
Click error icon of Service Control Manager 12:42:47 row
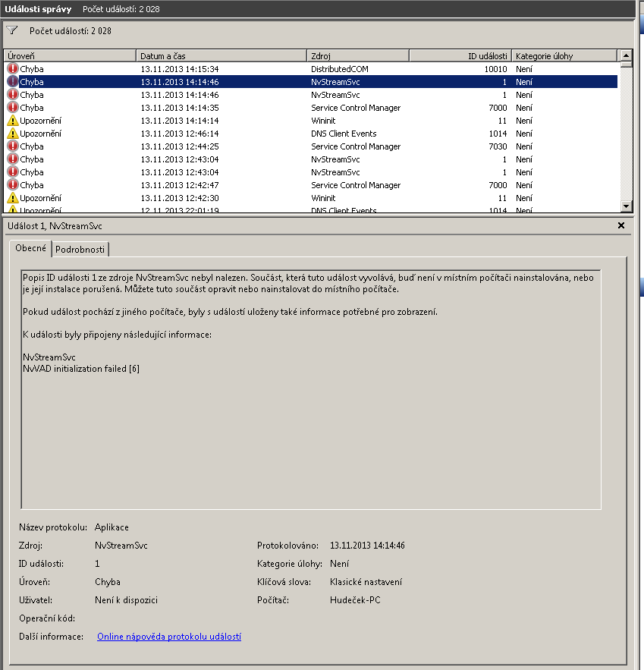(x=13, y=185)
